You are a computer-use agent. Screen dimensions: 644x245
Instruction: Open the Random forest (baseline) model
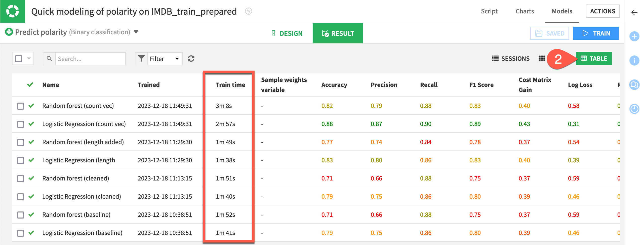point(76,215)
